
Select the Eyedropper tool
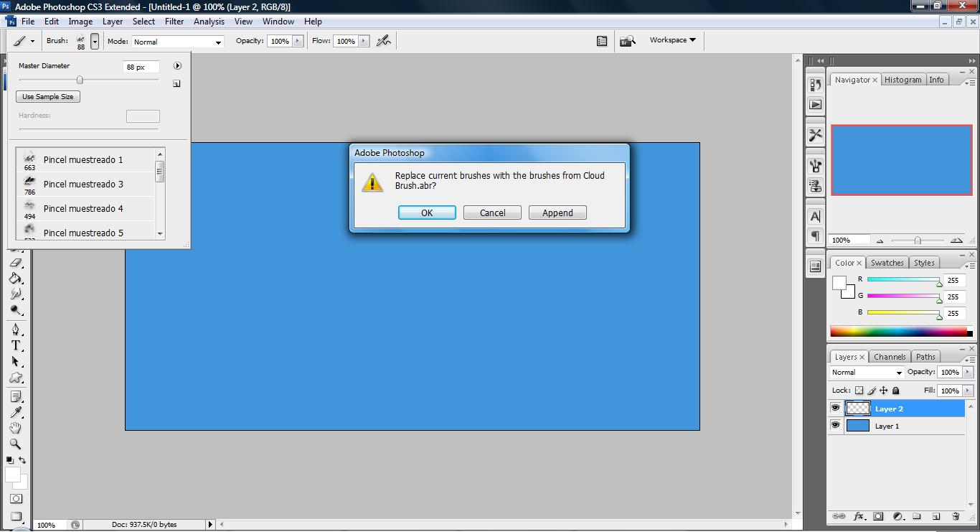point(16,412)
